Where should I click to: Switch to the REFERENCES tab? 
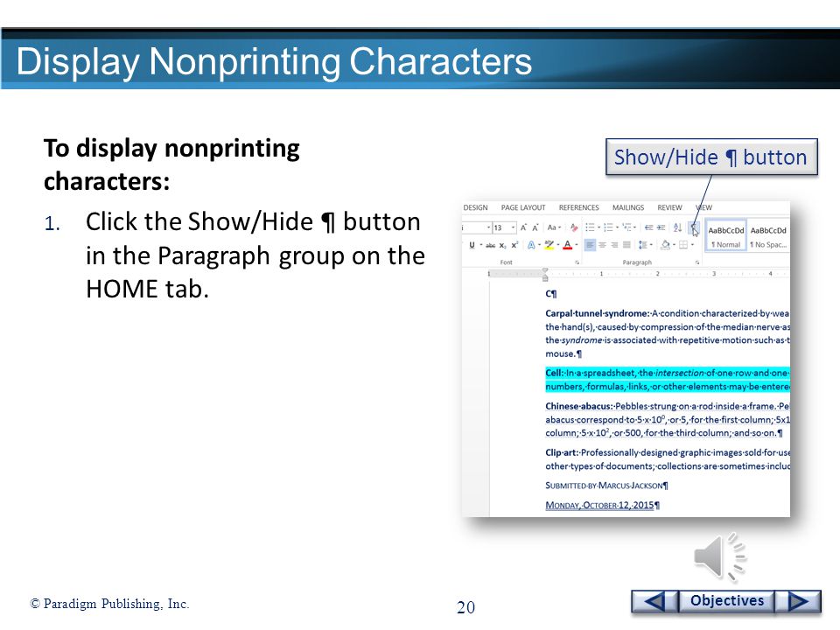[578, 208]
